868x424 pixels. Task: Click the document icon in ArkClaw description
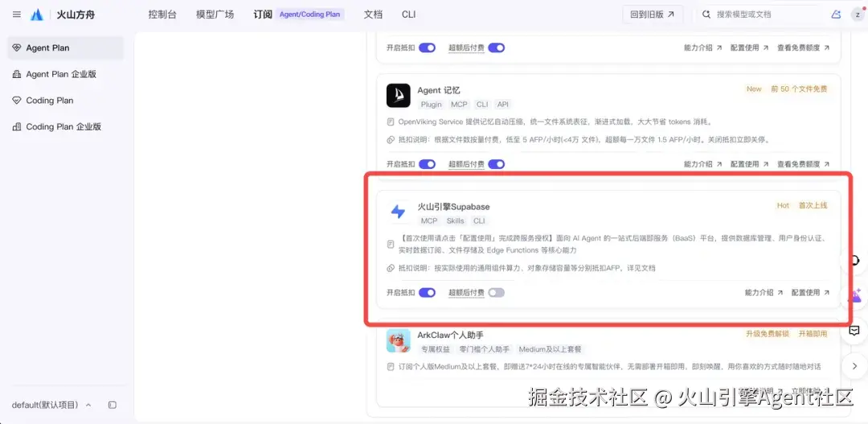pyautogui.click(x=391, y=366)
